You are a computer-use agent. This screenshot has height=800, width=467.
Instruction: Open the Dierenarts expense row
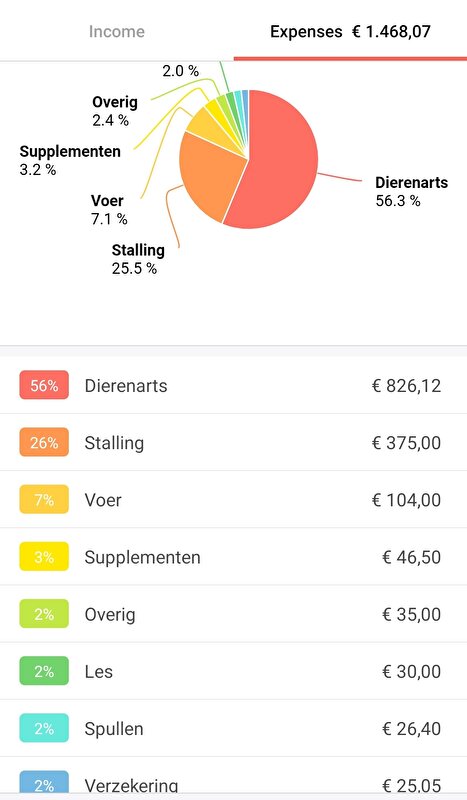click(233, 385)
